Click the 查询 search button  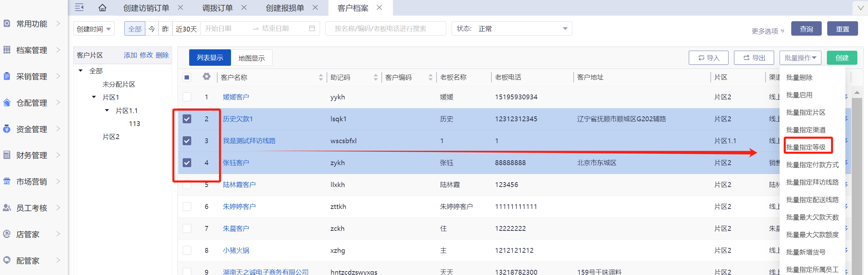[806, 29]
